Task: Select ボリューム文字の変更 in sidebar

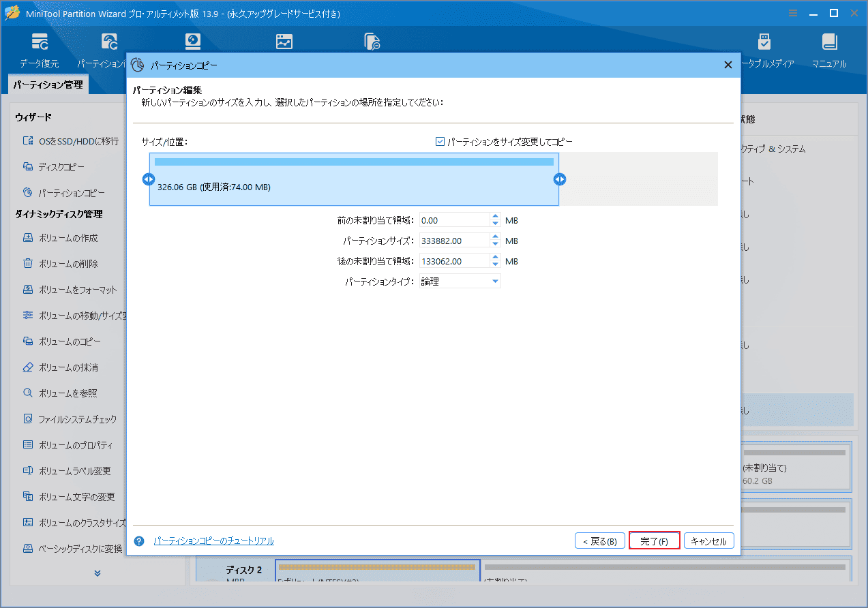Action: point(68,497)
